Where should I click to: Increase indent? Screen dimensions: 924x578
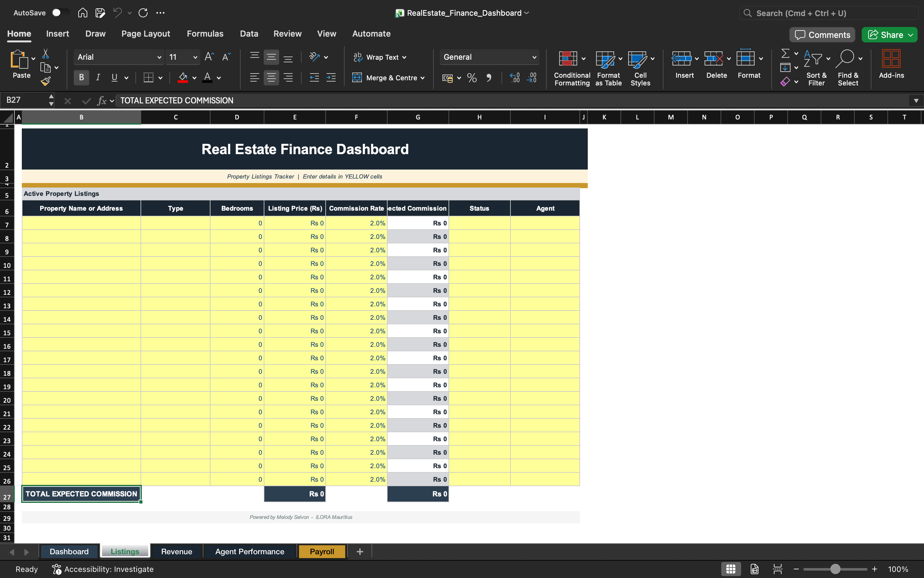point(331,78)
